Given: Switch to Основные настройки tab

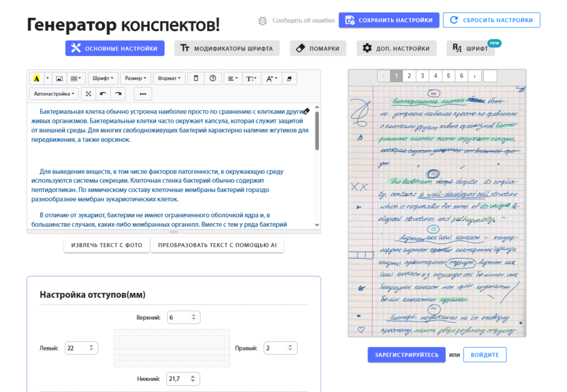Looking at the screenshot, I should tap(115, 49).
